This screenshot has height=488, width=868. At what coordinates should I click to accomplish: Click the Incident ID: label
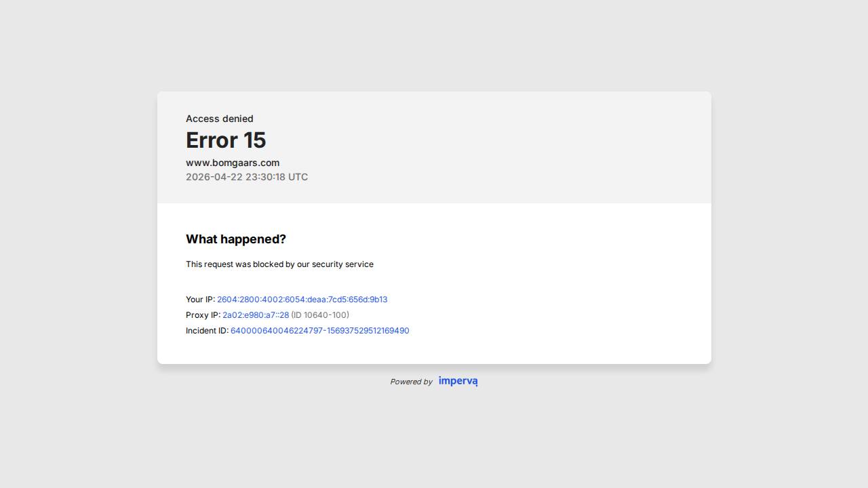click(x=207, y=331)
